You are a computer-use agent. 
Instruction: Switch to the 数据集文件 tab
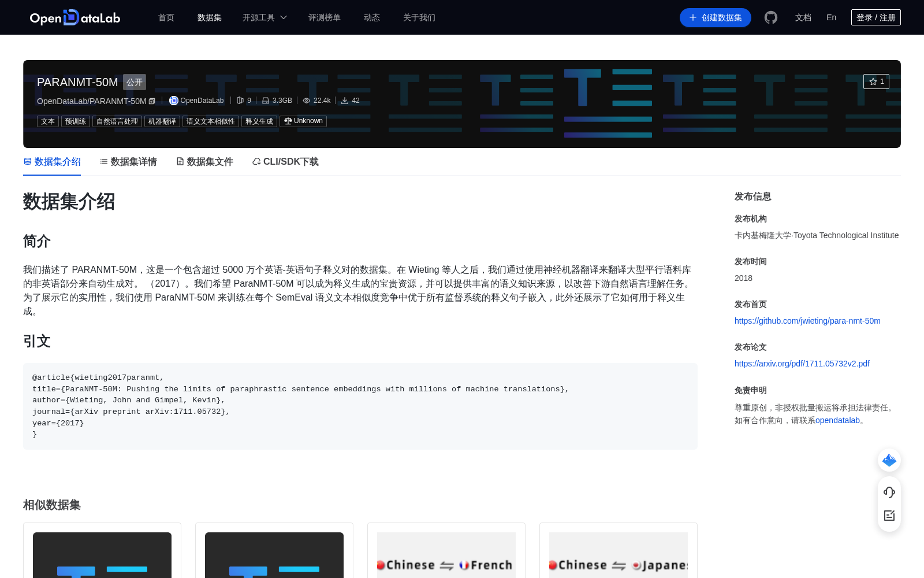pyautogui.click(x=204, y=162)
